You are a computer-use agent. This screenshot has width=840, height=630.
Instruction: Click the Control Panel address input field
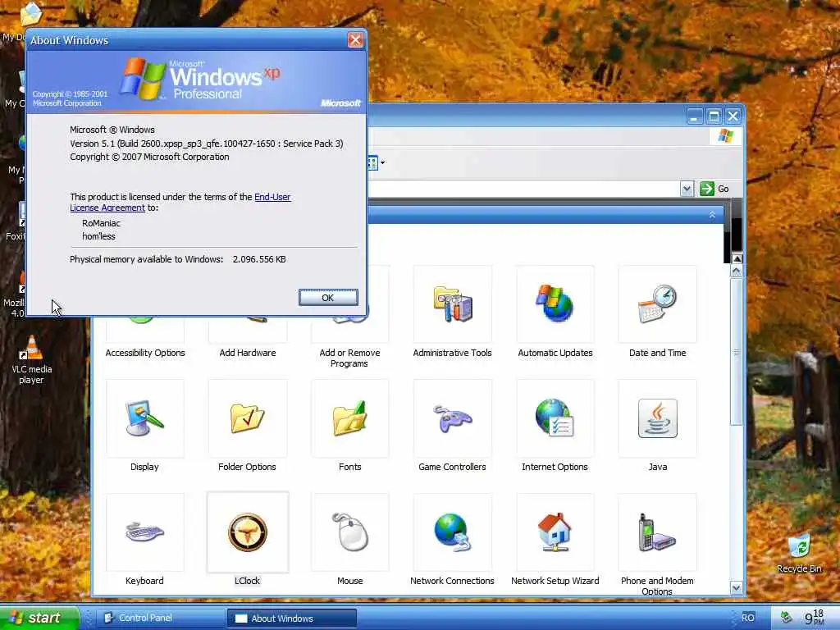click(x=523, y=189)
